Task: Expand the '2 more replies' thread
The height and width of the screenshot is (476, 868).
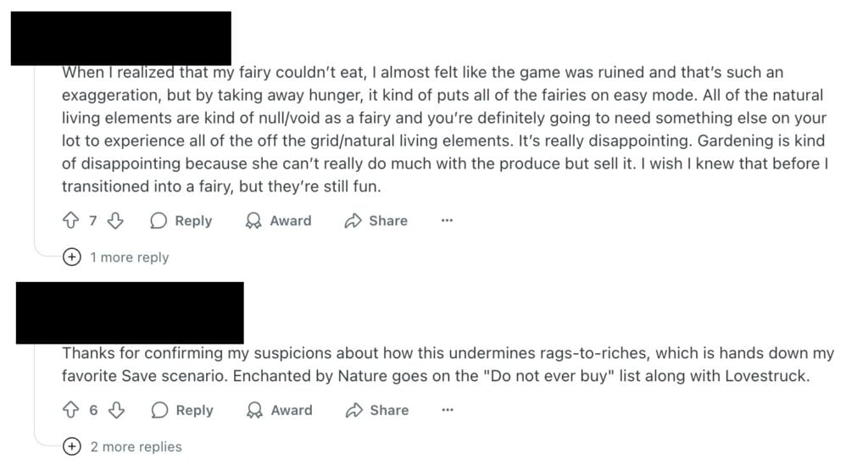Action: [x=72, y=446]
